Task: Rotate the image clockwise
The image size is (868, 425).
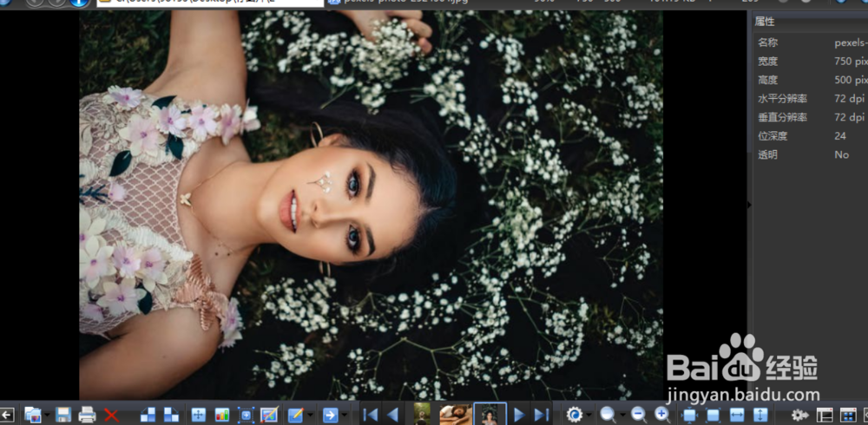Action: (x=172, y=415)
